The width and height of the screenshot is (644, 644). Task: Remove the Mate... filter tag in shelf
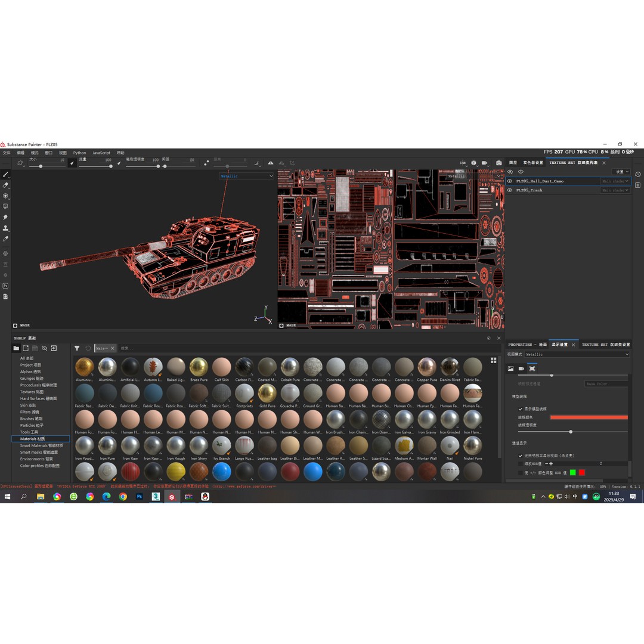(113, 348)
